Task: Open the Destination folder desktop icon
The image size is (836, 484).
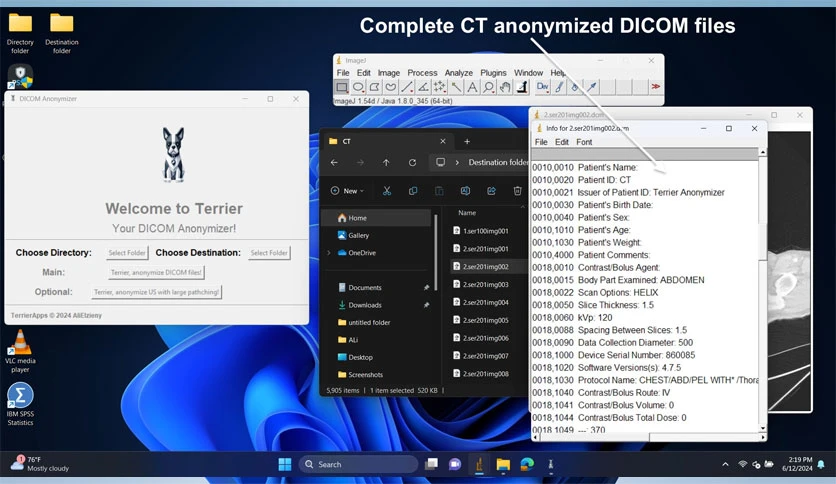Action: coord(62,34)
